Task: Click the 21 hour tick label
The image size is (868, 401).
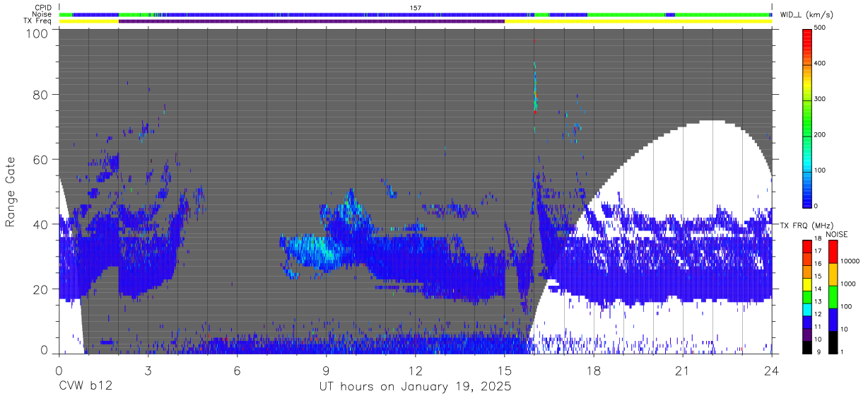Action: pyautogui.click(x=682, y=370)
